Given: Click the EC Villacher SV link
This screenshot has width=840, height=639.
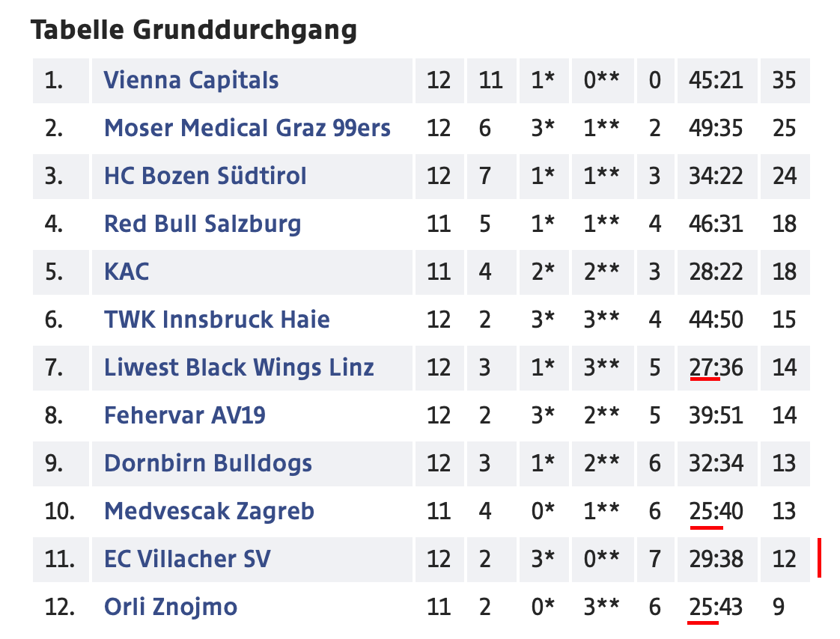Looking at the screenshot, I should pos(187,559).
